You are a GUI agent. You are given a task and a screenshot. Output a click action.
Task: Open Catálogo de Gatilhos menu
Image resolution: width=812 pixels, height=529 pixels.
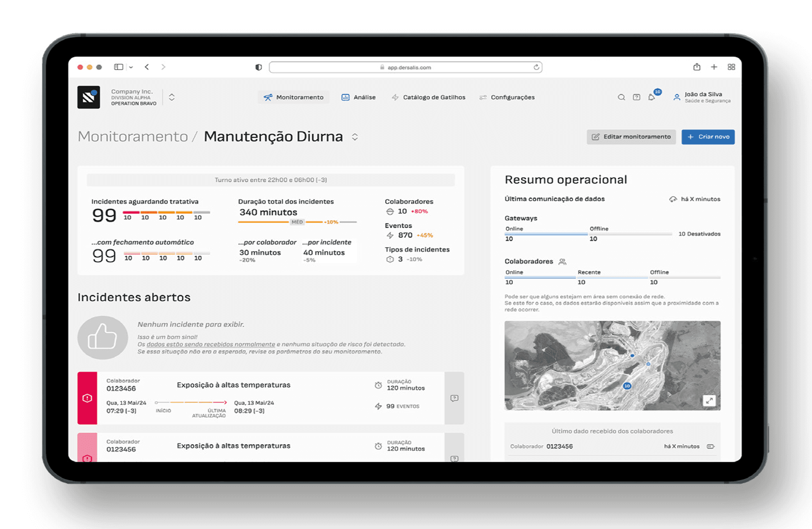point(429,97)
